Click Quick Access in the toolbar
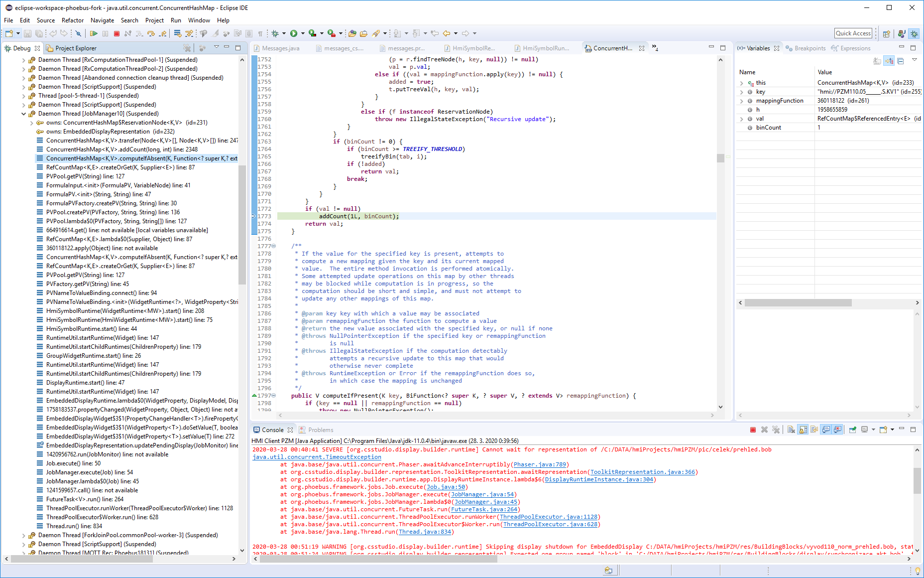Viewport: 924px width, 578px height. pos(853,33)
